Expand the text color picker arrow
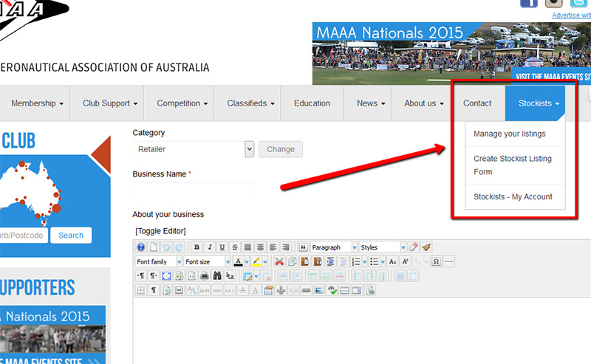591x364 pixels. [247, 261]
